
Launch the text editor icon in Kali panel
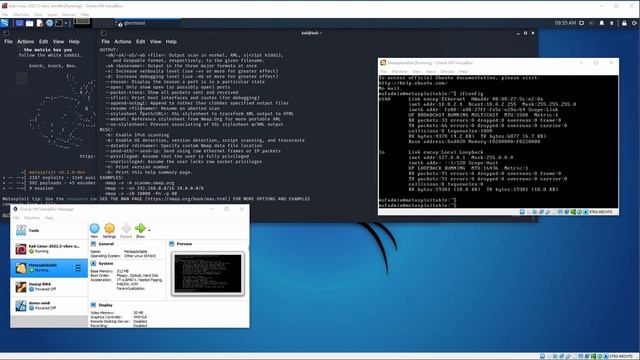(40, 23)
